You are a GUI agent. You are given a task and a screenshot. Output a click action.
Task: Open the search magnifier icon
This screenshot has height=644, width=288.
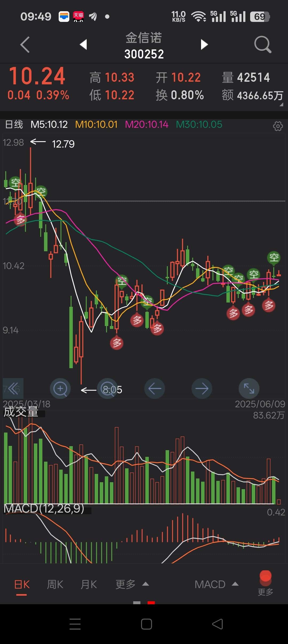(x=263, y=44)
